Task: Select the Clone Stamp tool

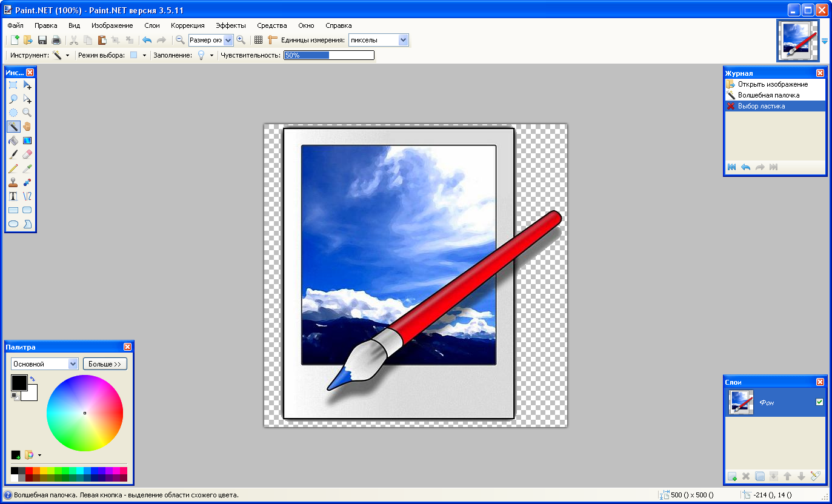Action: pos(13,182)
